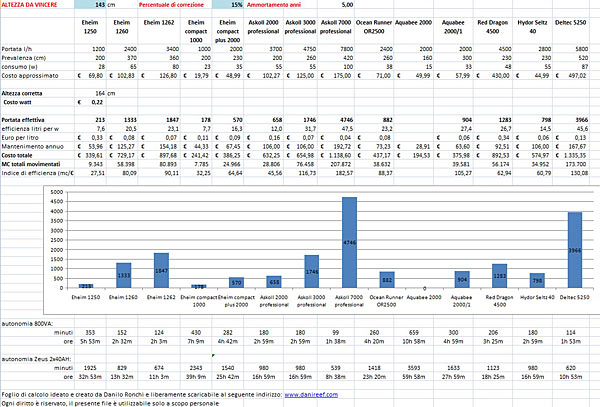Click the chart y-axis value 5000
Image resolution: width=600 pixels, height=407 pixels.
click(56, 192)
